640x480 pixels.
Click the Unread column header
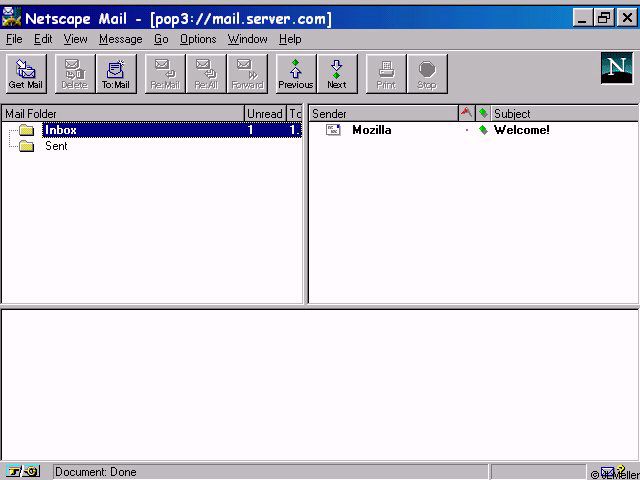(265, 113)
